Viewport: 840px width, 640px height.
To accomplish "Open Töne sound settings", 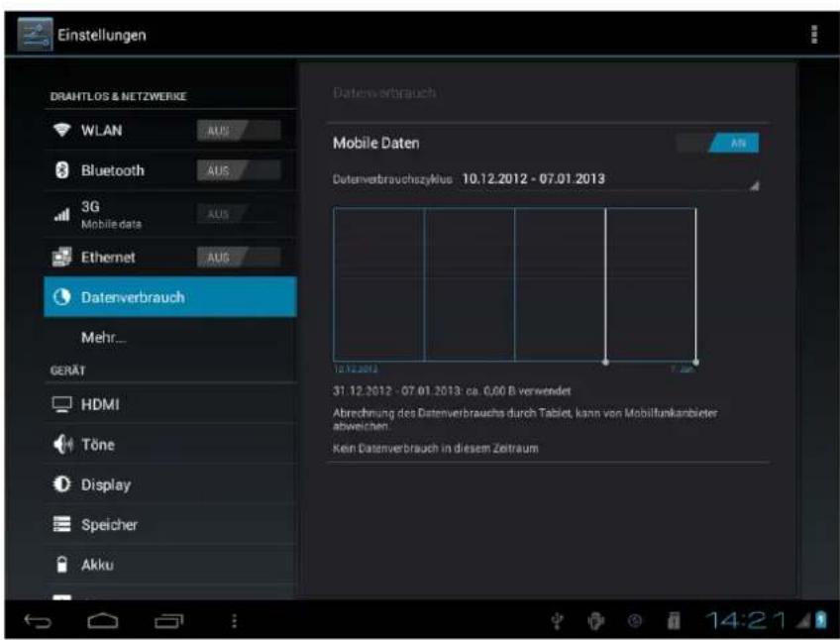I will (x=170, y=445).
